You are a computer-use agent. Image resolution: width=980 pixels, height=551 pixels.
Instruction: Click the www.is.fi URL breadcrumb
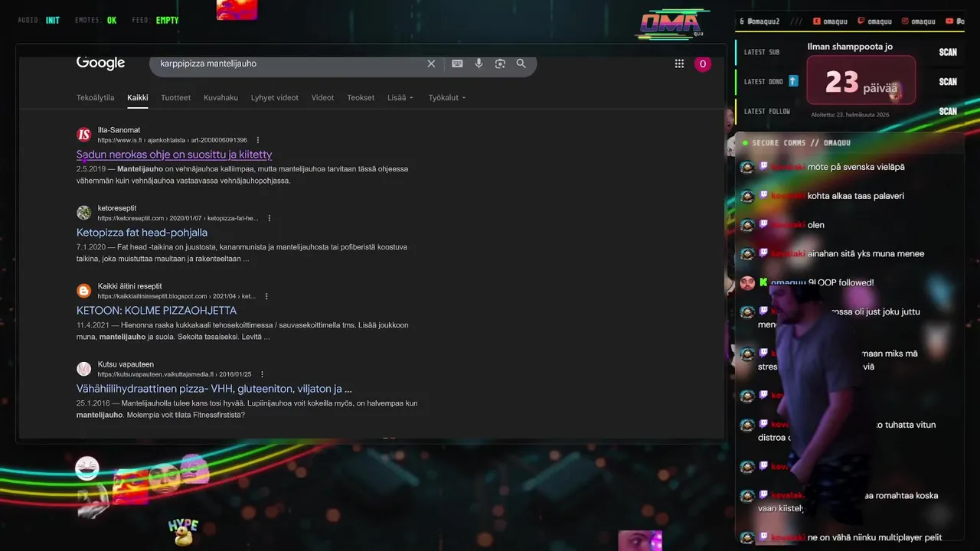click(x=172, y=141)
